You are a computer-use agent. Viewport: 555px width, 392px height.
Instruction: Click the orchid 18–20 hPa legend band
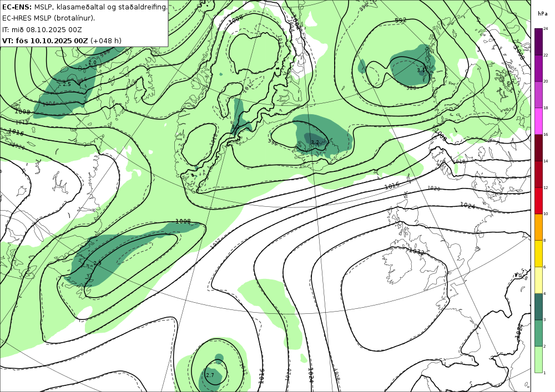[x=538, y=94]
